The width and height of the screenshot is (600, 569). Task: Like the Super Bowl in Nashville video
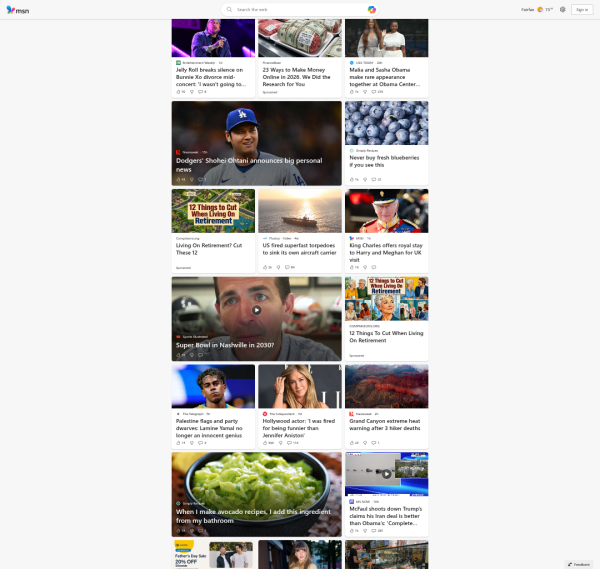(x=180, y=355)
